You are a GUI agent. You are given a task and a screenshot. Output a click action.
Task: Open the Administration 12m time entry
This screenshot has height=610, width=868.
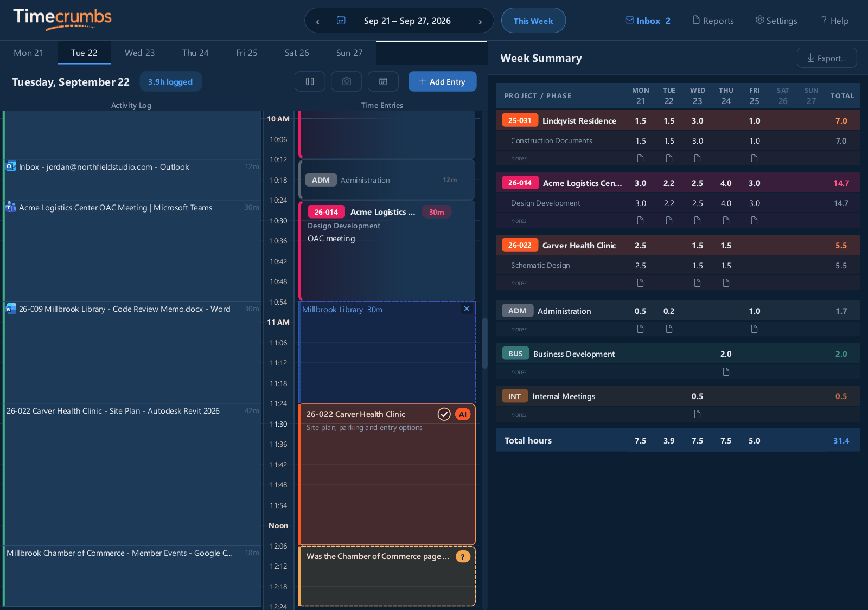pyautogui.click(x=387, y=179)
